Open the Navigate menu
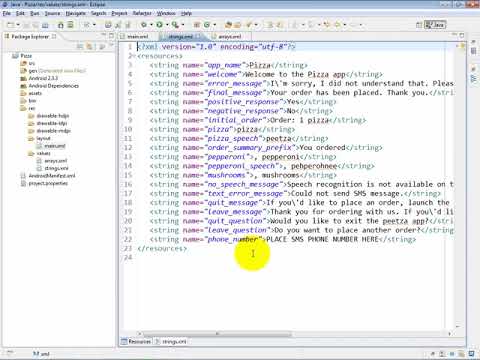 click(x=76, y=13)
